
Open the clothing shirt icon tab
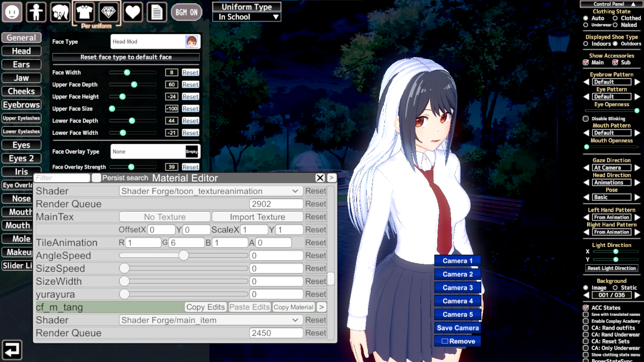coord(84,12)
